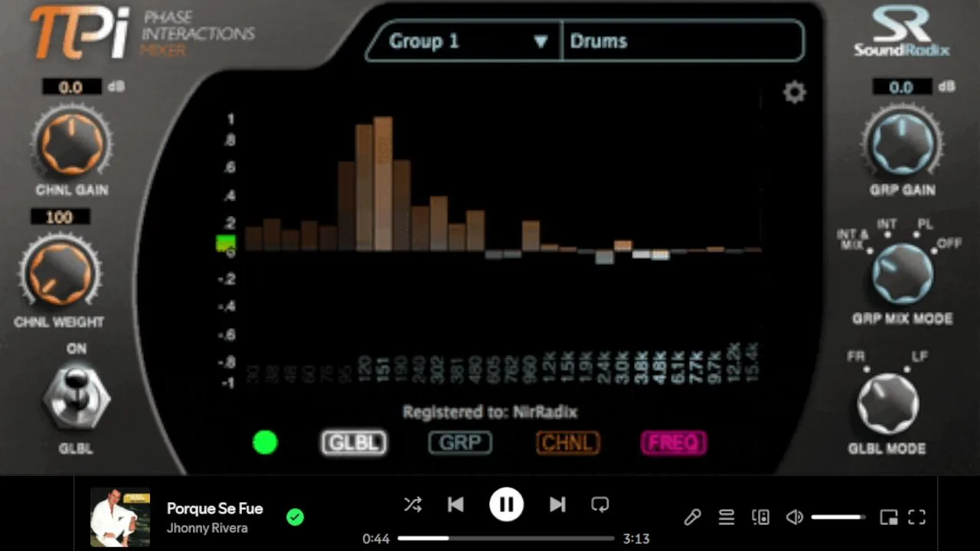980x551 pixels.
Task: Open the mini player
Action: click(889, 517)
